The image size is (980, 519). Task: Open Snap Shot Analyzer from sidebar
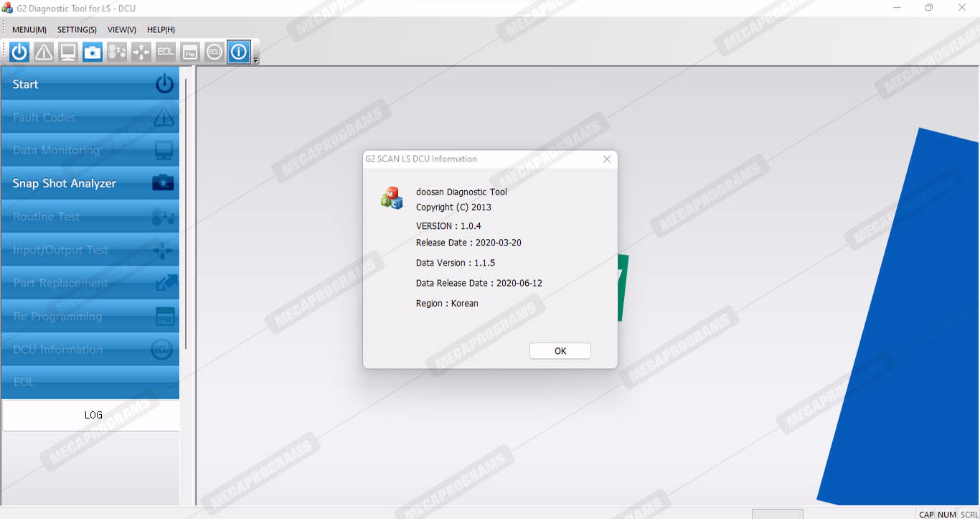90,183
